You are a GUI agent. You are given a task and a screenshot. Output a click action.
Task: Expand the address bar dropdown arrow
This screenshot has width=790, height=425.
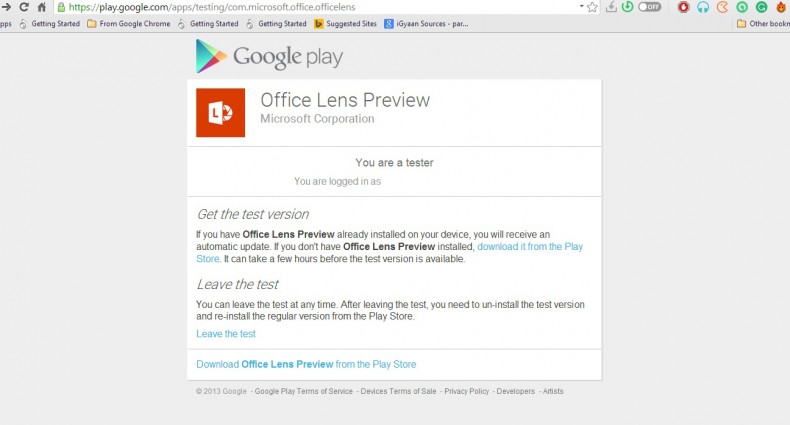tap(581, 6)
